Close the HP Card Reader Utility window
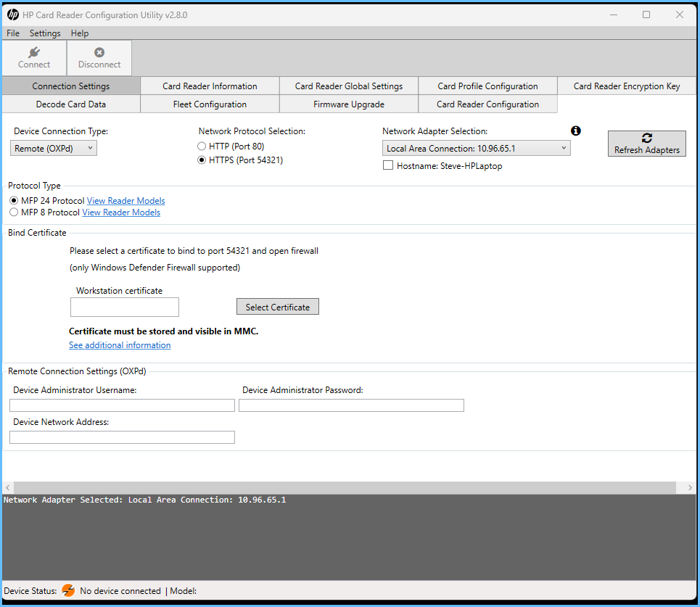 (x=680, y=15)
